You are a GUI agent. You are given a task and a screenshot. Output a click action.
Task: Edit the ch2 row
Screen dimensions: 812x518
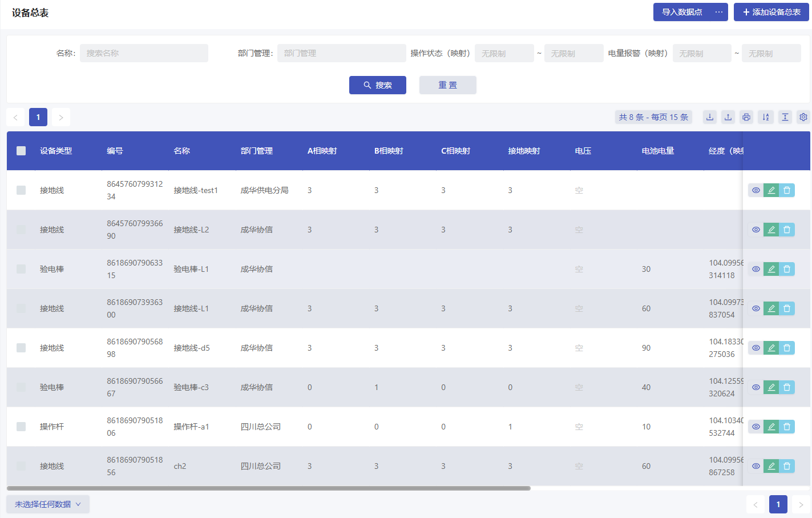point(771,466)
